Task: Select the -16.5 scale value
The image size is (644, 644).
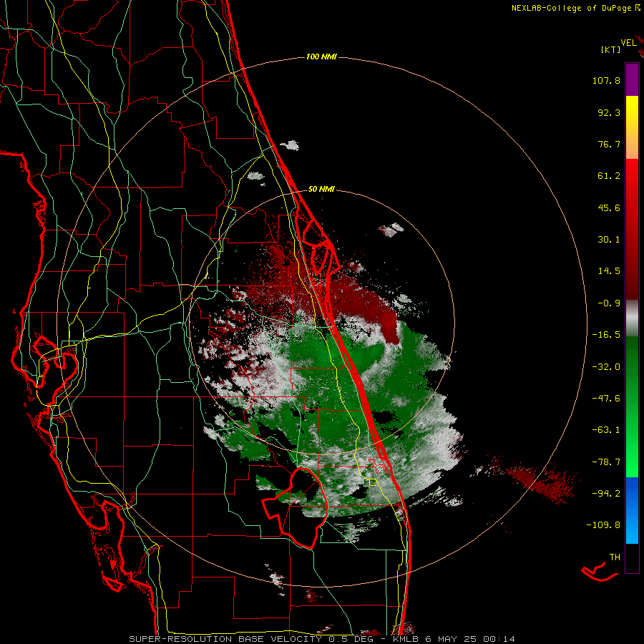Action: 606,335
